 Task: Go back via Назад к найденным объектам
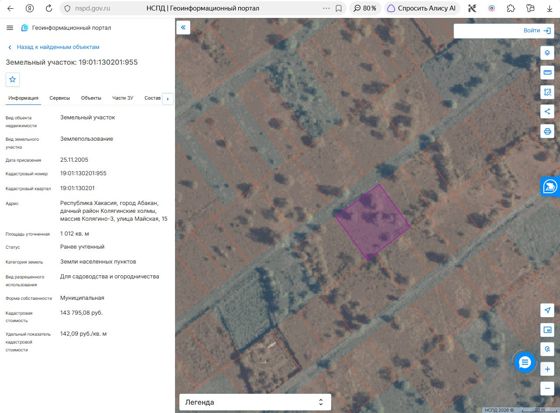pyautogui.click(x=54, y=47)
